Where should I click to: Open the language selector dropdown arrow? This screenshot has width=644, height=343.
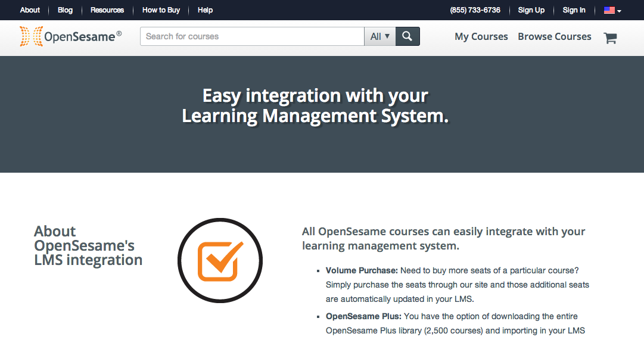click(x=620, y=11)
